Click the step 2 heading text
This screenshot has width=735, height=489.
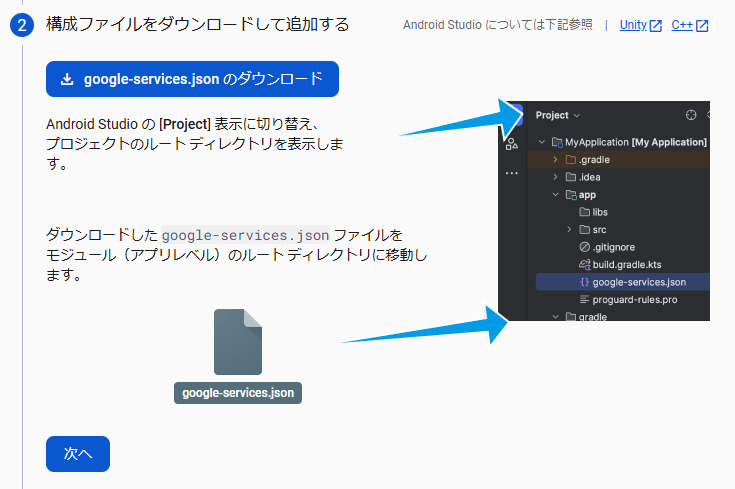pos(197,24)
